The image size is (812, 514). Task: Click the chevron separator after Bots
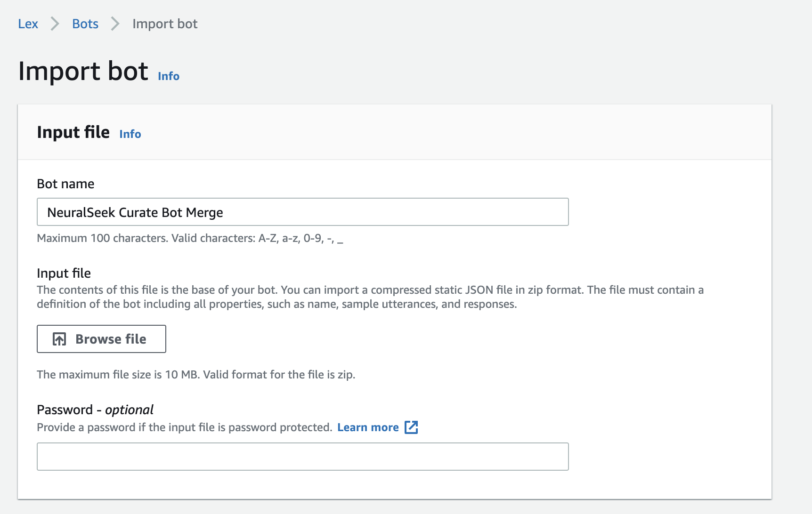point(115,24)
